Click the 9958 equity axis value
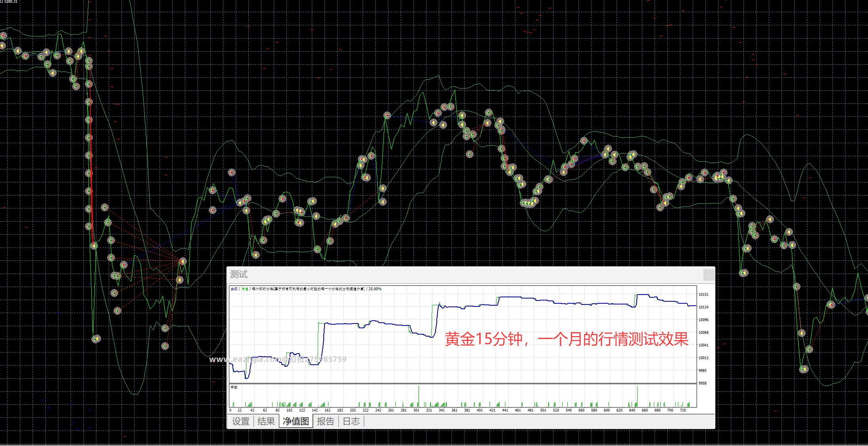The height and width of the screenshot is (446, 868). 703,383
